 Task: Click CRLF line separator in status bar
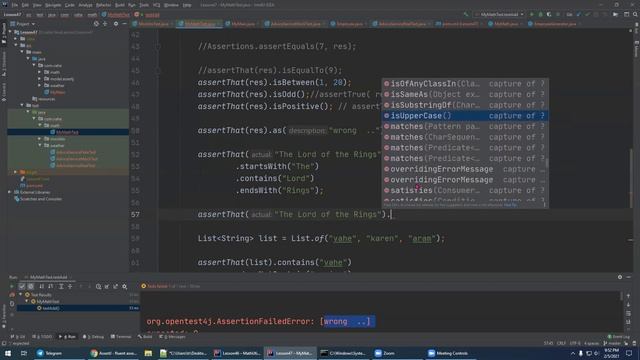pos(561,344)
